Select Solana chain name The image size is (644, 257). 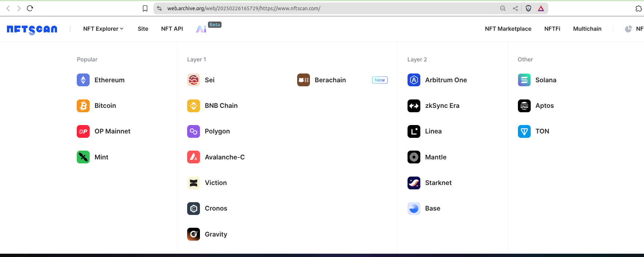pos(546,80)
